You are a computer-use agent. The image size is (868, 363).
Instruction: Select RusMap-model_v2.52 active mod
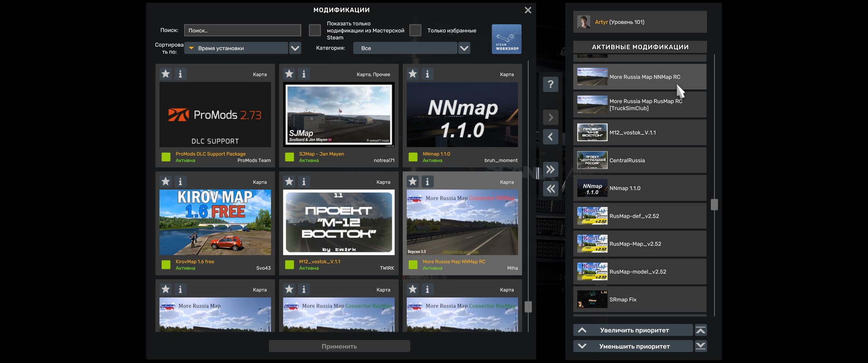(x=640, y=272)
